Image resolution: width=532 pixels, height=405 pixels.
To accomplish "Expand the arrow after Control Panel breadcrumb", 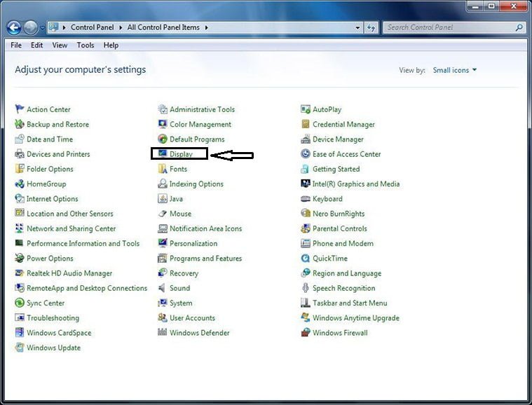I will (121, 27).
